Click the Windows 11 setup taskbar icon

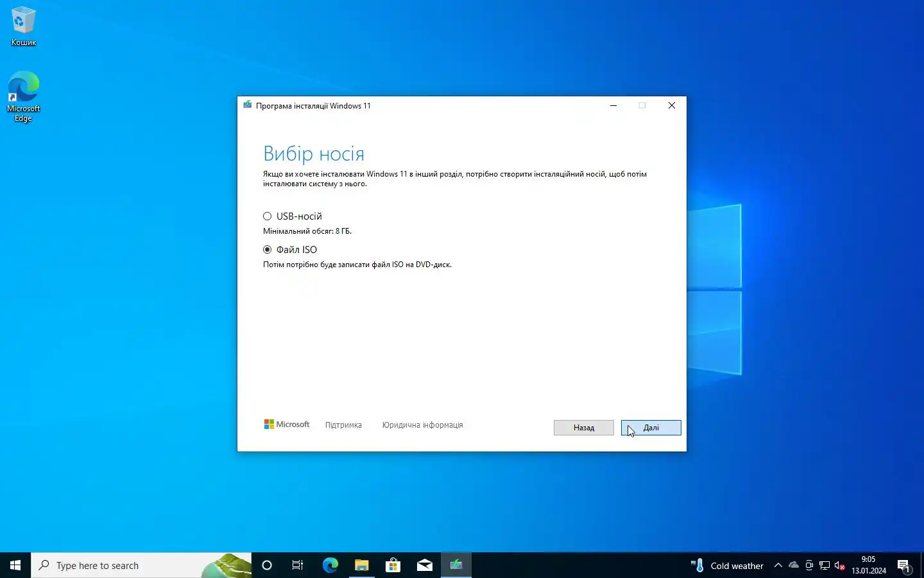[456, 565]
